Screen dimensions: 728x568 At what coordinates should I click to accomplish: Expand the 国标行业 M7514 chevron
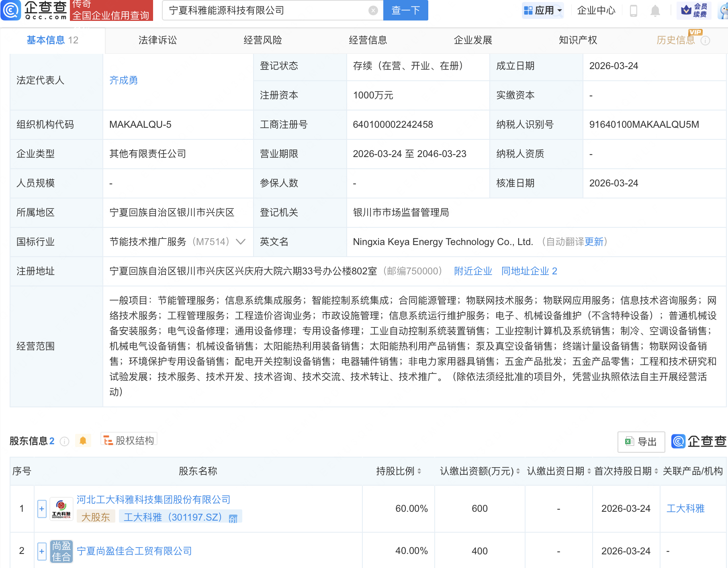pos(240,242)
